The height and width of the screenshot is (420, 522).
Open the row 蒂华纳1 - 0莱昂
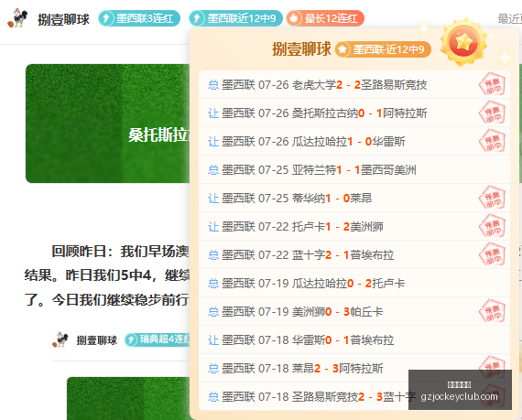pos(354,199)
